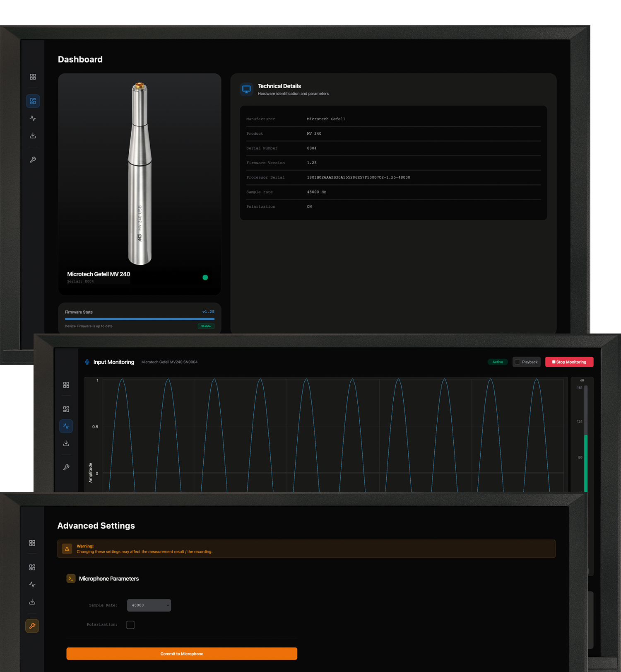This screenshot has width=621, height=672.
Task: Click the highlighted dashboard icon in Dashboard screen sidebar
Action: [33, 101]
